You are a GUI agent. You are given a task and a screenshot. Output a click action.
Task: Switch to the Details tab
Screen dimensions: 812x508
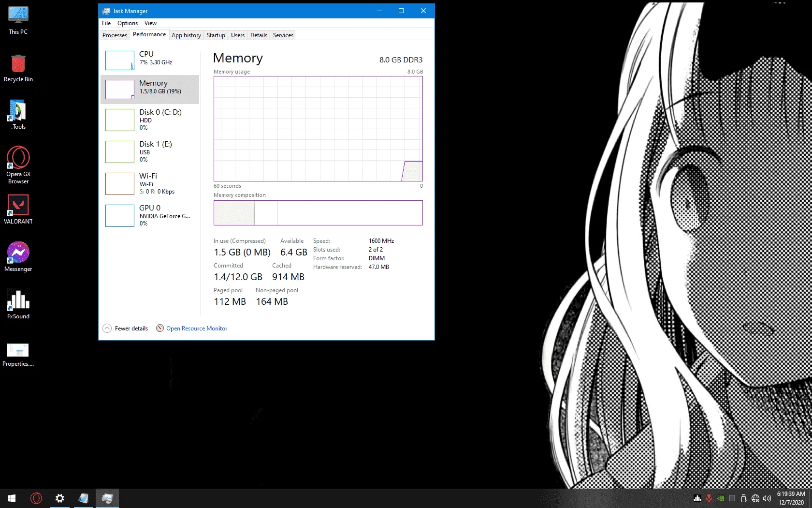click(259, 35)
